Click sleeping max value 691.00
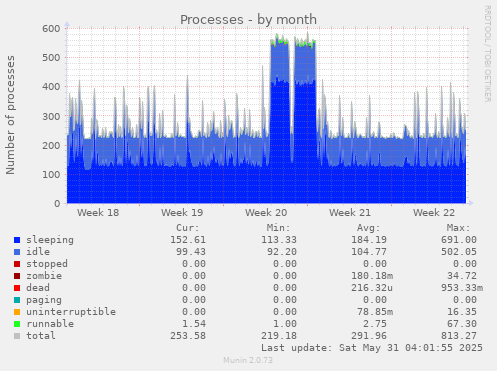The width and height of the screenshot is (497, 371). coord(459,240)
